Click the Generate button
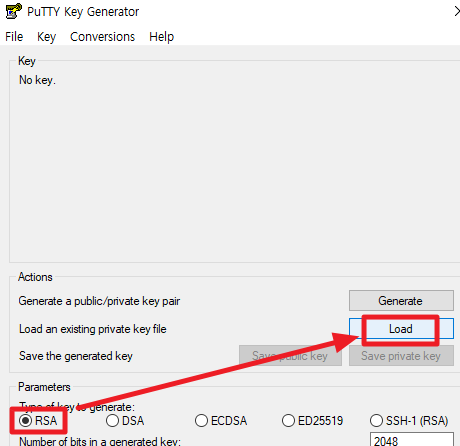460x446 pixels. (x=401, y=301)
